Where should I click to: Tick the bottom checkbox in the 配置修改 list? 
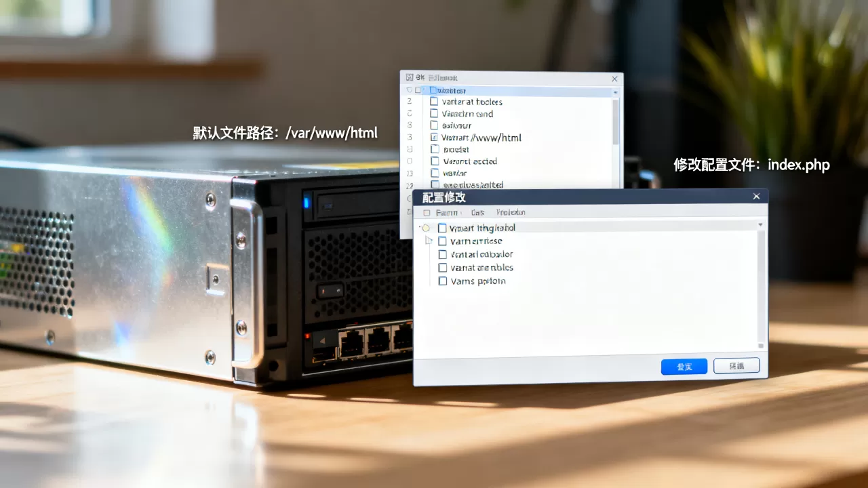442,281
